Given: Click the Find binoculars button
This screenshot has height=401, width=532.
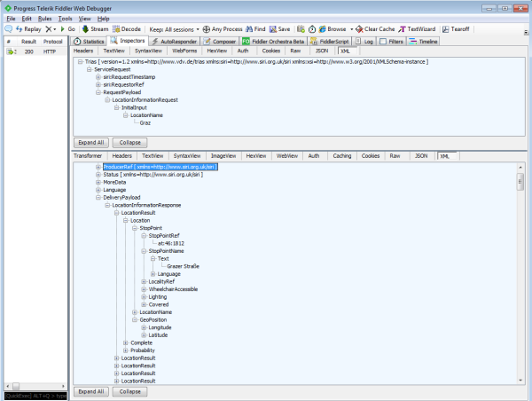Looking at the screenshot, I should pos(255,29).
